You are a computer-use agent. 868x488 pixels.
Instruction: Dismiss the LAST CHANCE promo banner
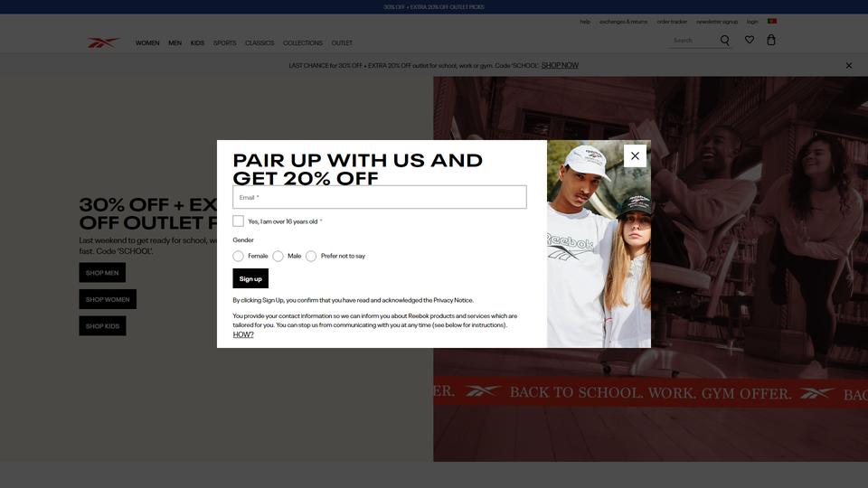pos(849,65)
